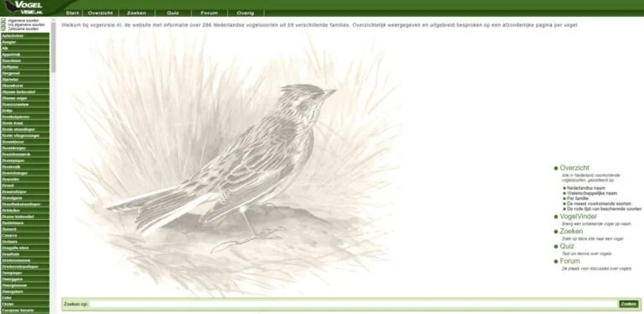
Task: Select Blauwe reiger in the list
Action: (24, 98)
